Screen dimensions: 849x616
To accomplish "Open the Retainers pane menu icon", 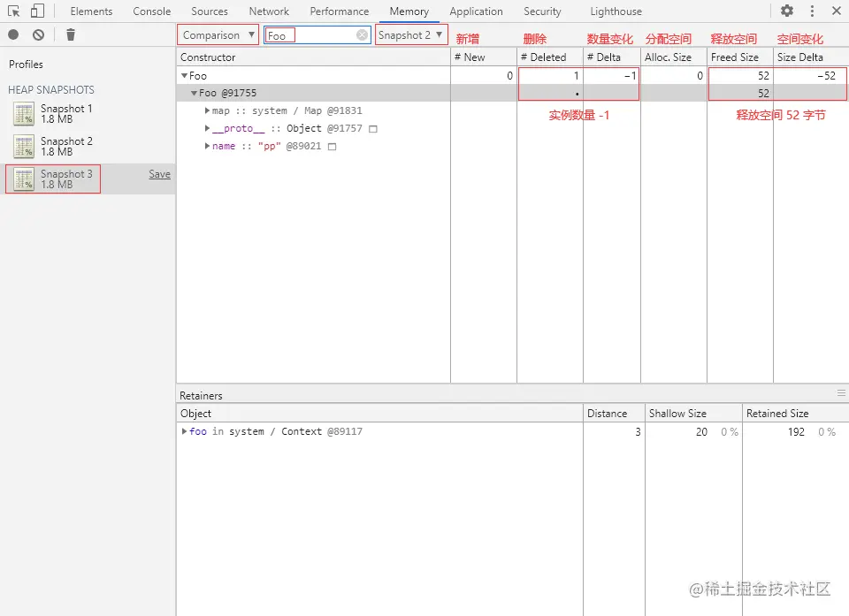I will click(x=841, y=393).
